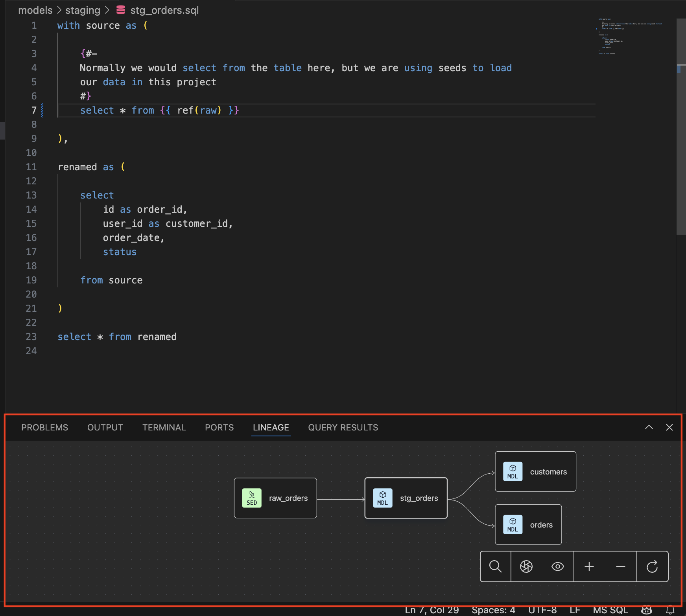Adjust indentation via Spaces: 4 indicator

[x=493, y=610]
